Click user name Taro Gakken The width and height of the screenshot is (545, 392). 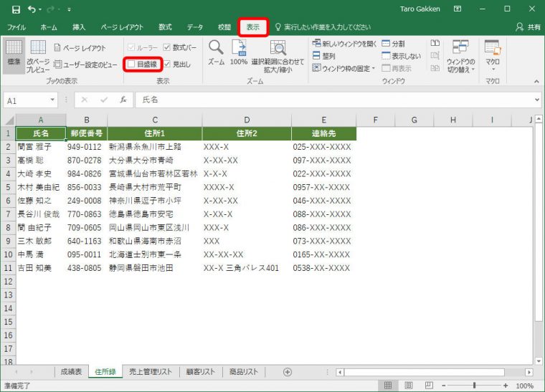[x=420, y=9]
